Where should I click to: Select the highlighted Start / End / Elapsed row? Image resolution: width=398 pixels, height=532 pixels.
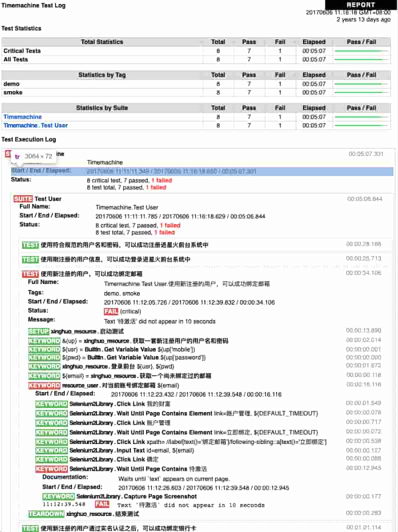coord(202,171)
